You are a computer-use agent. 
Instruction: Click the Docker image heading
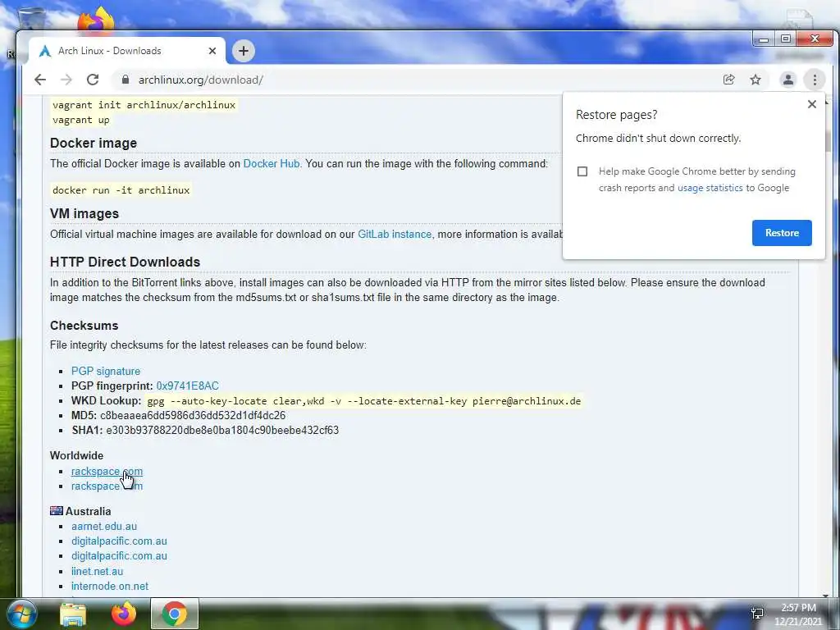pos(94,143)
